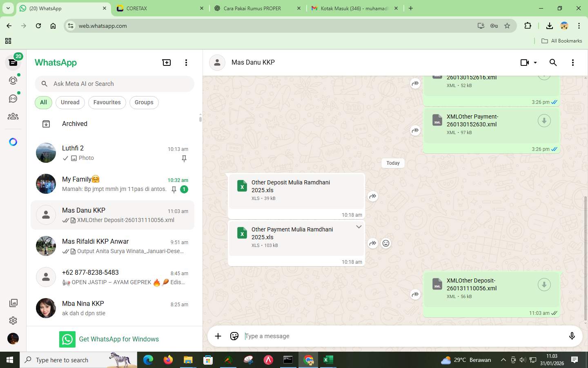Start recording a voice message
Screen dimensions: 588x368
tap(572, 336)
